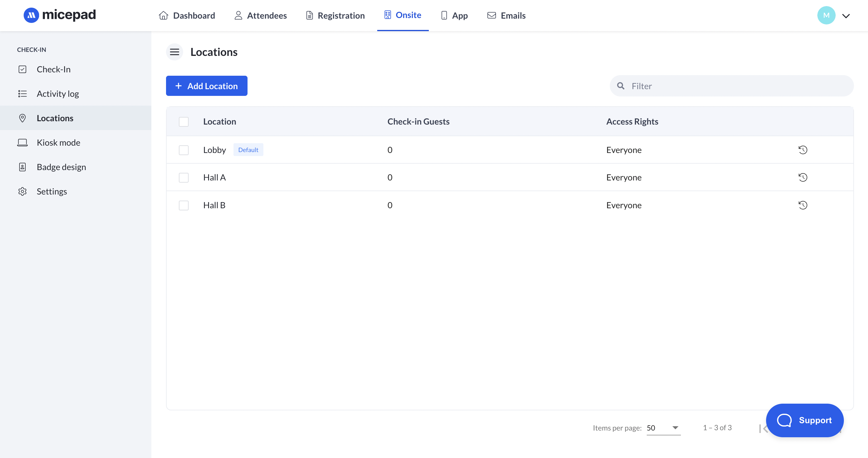Open Kiosk mode from sidebar
This screenshot has height=458, width=868.
pyautogui.click(x=58, y=143)
